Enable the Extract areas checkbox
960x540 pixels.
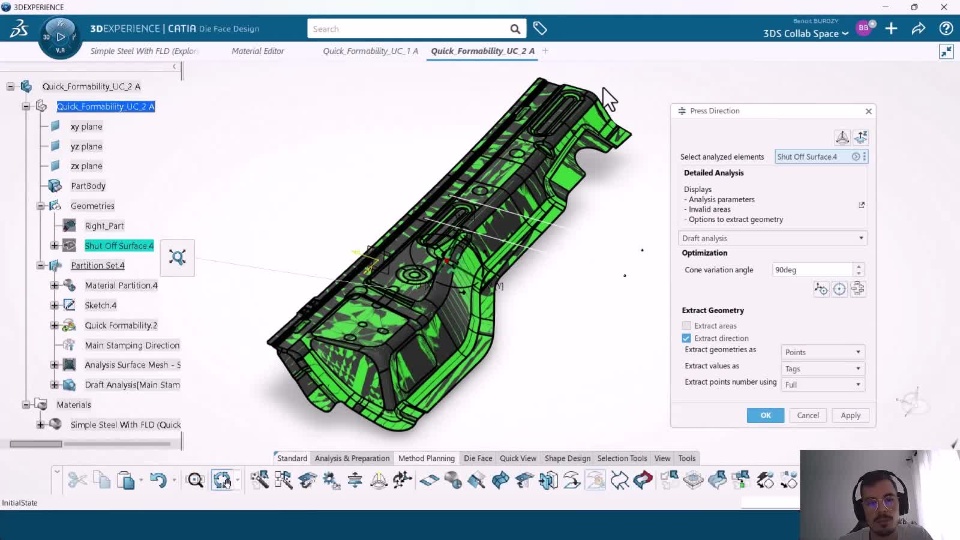click(686, 326)
